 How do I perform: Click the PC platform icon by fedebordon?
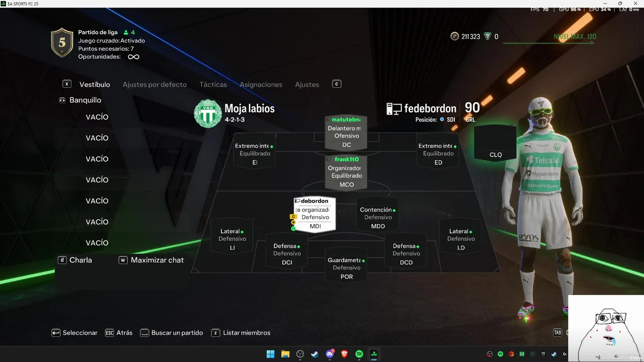pos(394,109)
